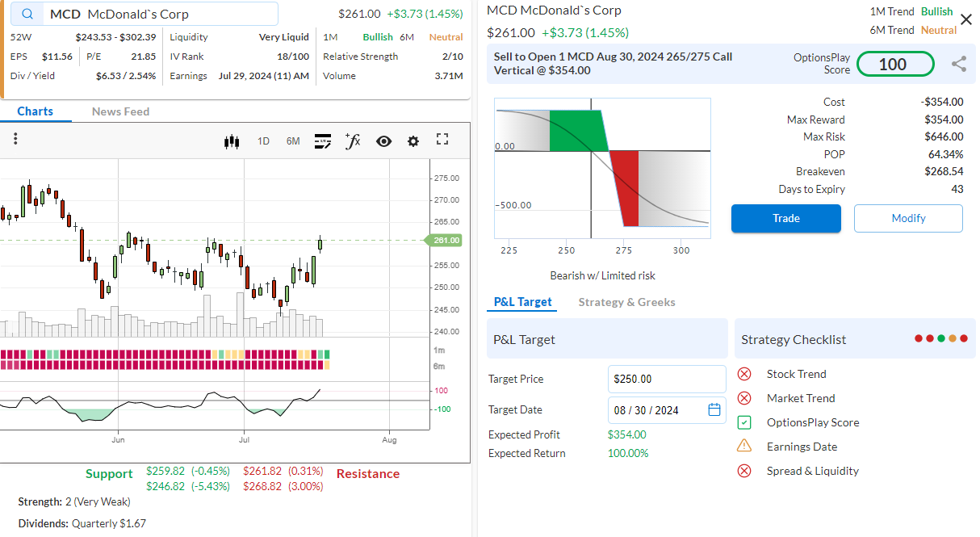The image size is (980, 537).
Task: Click the Liquidity Very Liquid value
Action: [x=284, y=37]
